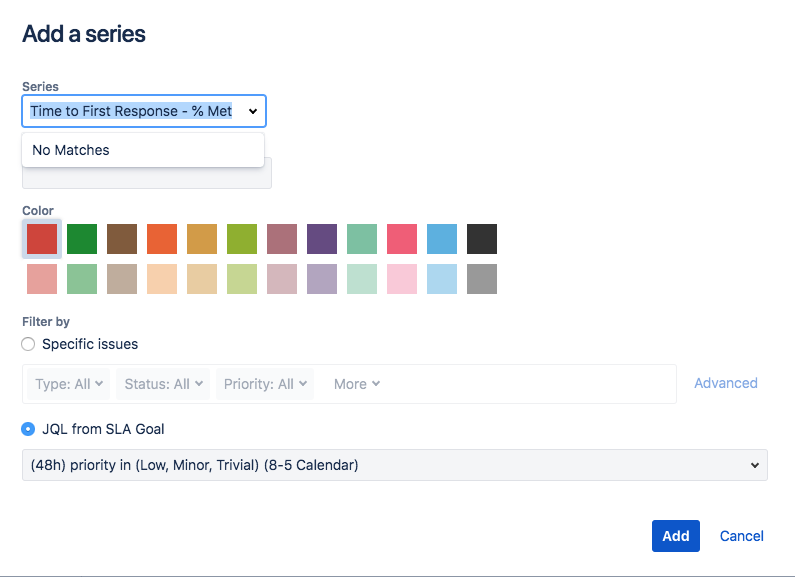Select the JQL from SLA Goal option

(x=29, y=429)
